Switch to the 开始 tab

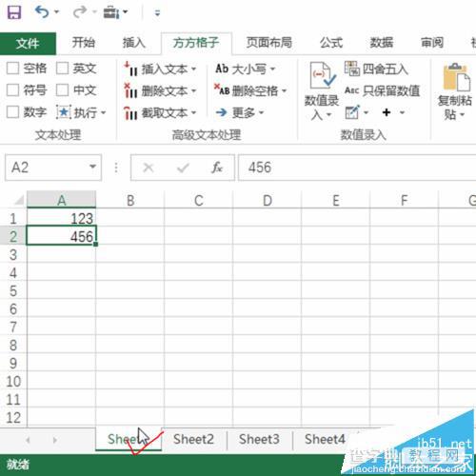[x=84, y=43]
